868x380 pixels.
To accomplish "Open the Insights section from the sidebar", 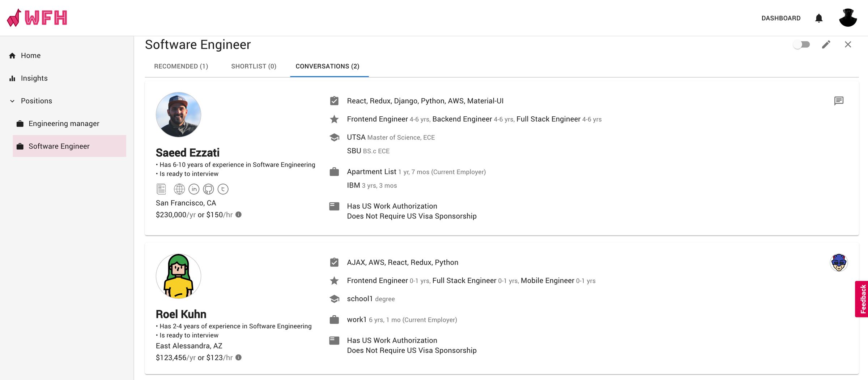I will click(x=34, y=78).
